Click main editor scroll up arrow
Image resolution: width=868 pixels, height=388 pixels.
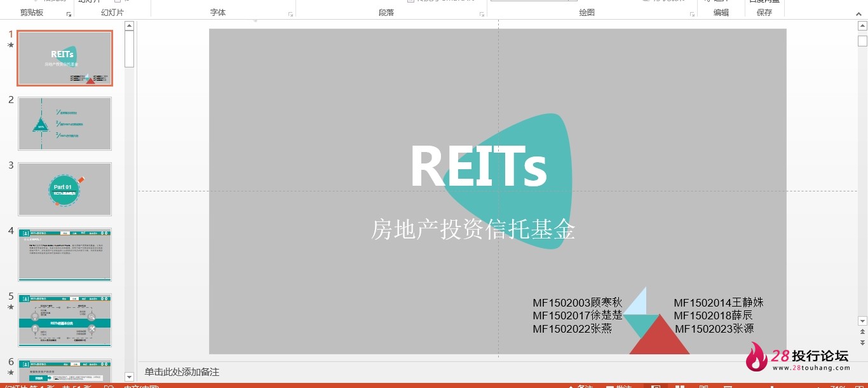(862, 25)
